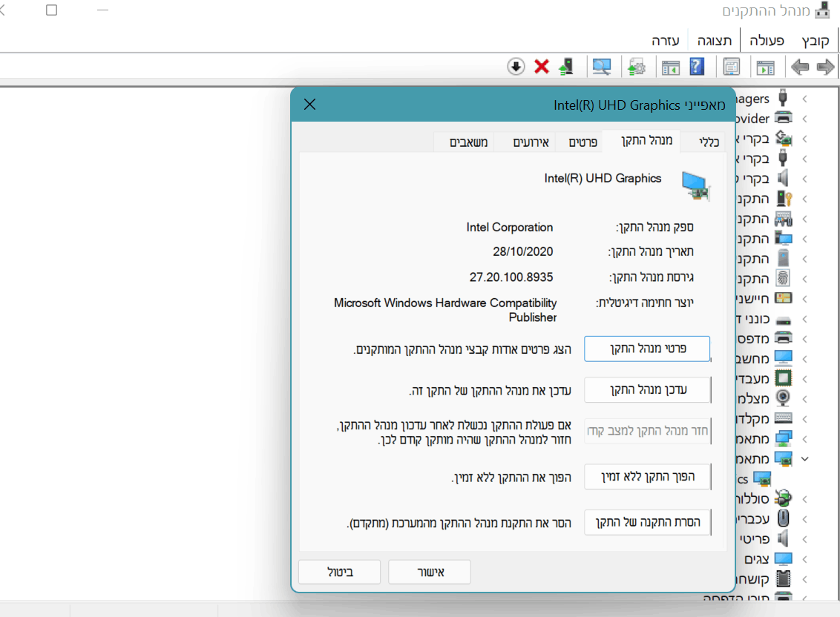Go back using the left arrow toolbar icon
The width and height of the screenshot is (840, 617).
point(800,67)
